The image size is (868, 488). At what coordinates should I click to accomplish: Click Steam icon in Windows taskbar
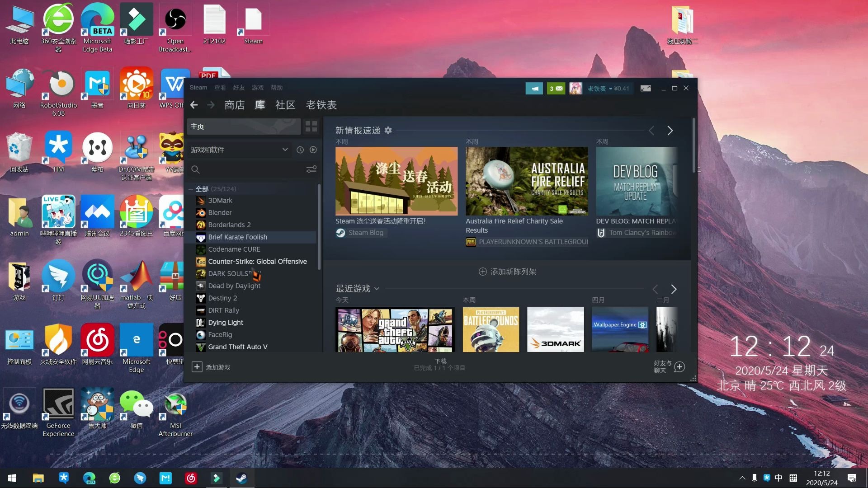pyautogui.click(x=242, y=478)
